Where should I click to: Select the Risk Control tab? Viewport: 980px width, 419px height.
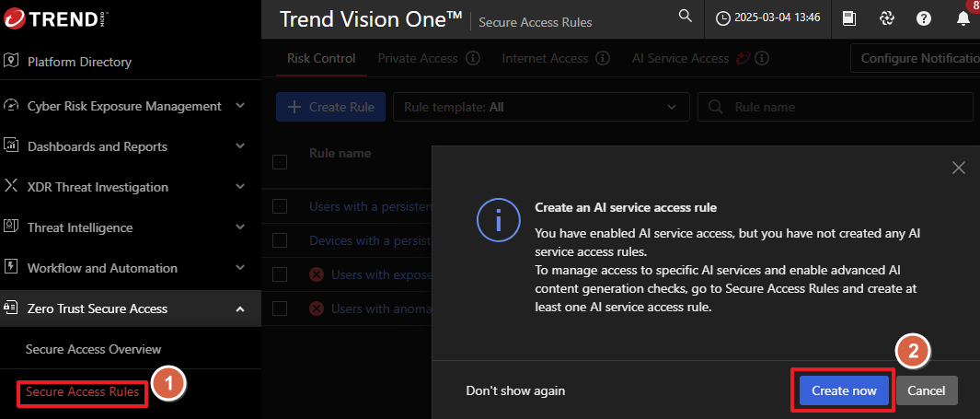point(321,58)
